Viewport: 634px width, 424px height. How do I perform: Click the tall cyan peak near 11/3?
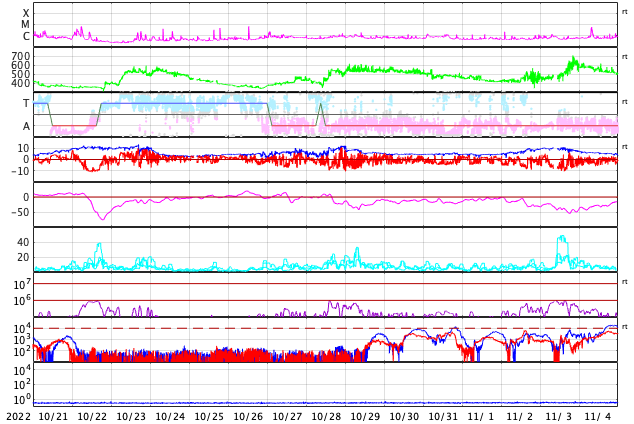coord(562,240)
